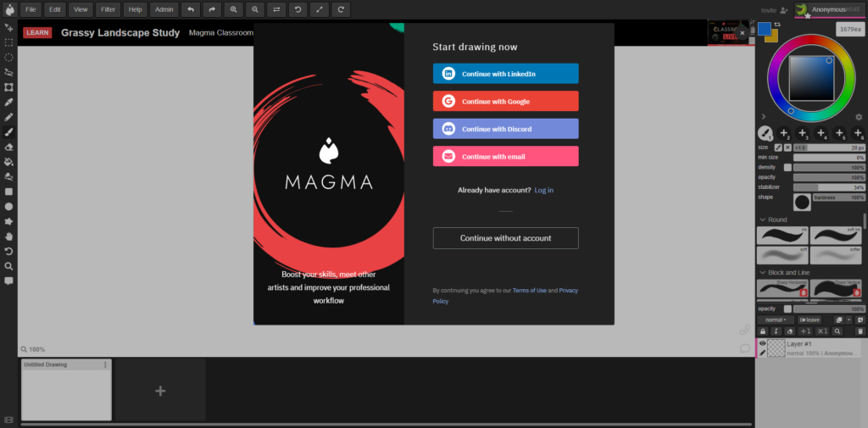This screenshot has width=868, height=428.
Task: Collapse the Round brushes section
Action: click(x=762, y=220)
